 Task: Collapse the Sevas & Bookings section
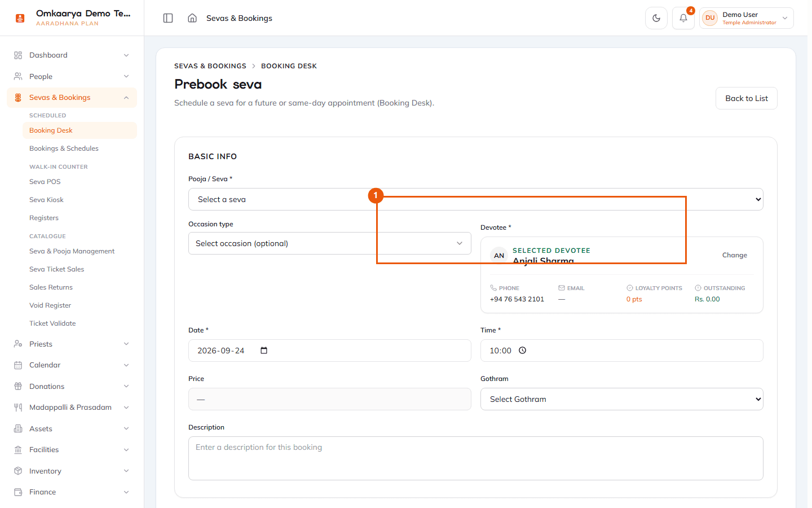[126, 98]
